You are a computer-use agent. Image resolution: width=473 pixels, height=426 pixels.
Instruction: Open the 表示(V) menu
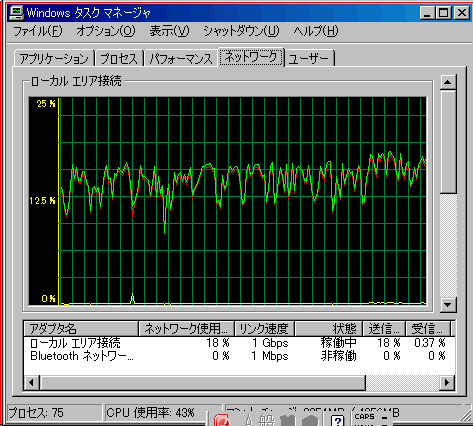click(x=169, y=31)
